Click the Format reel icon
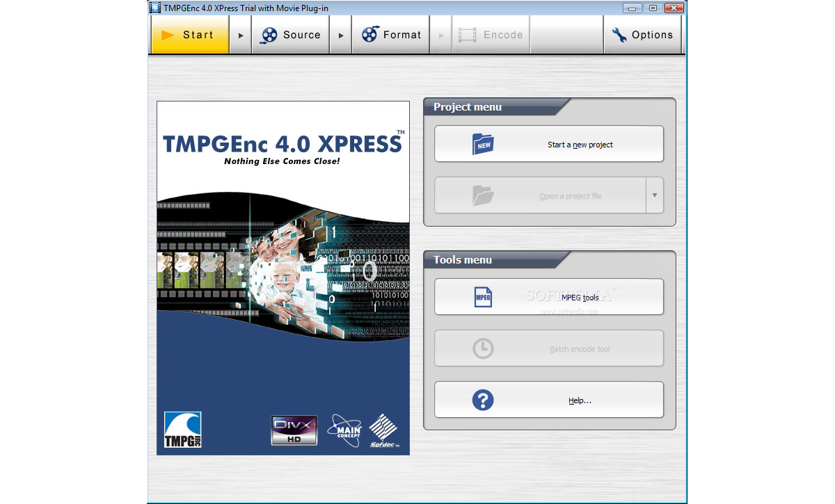 click(x=370, y=35)
